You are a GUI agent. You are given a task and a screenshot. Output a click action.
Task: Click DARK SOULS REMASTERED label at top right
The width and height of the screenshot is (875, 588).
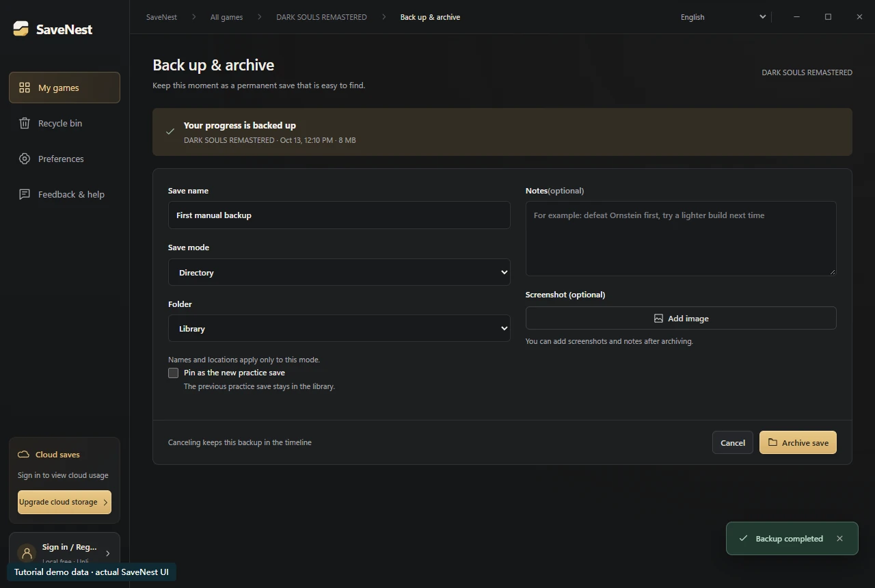(807, 72)
